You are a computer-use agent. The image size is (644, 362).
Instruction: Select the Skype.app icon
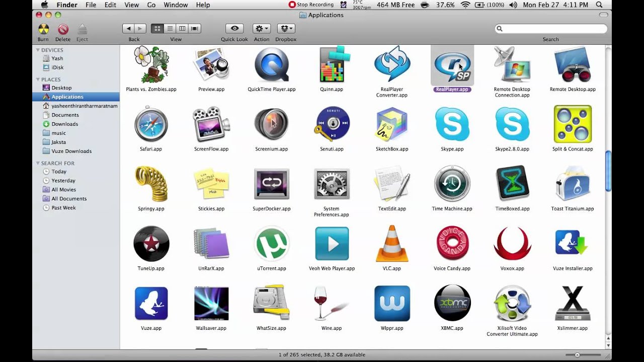(x=452, y=124)
